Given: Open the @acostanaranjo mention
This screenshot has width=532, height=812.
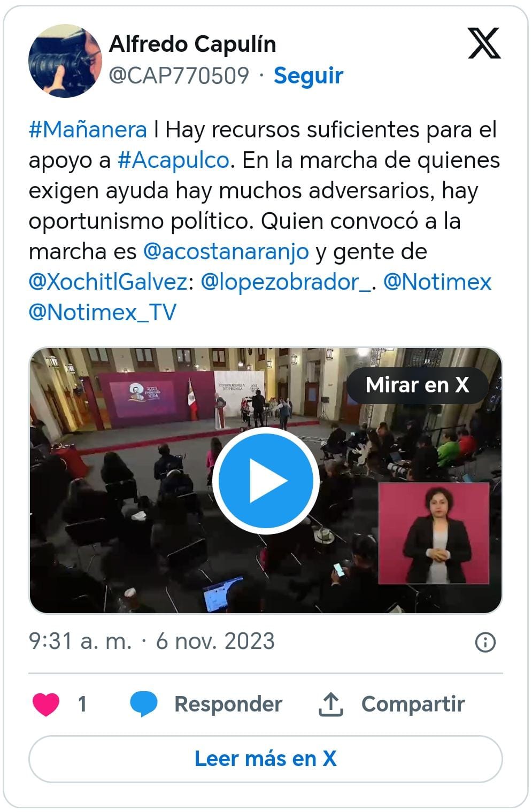Looking at the screenshot, I should click(x=226, y=252).
